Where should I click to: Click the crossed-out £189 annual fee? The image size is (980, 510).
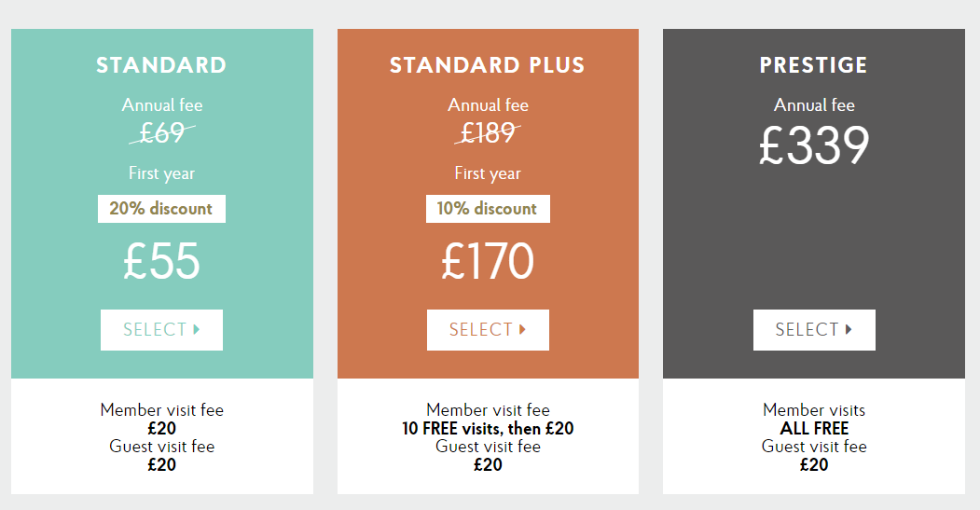pyautogui.click(x=488, y=134)
